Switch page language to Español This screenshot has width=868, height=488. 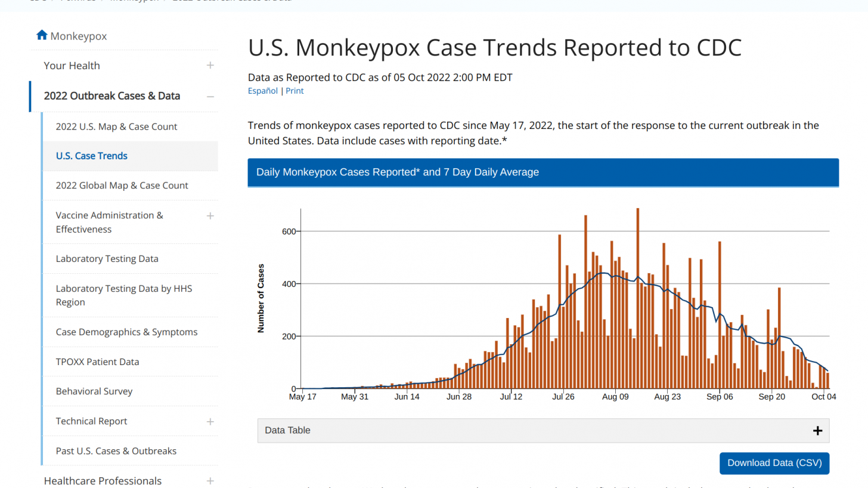pos(262,91)
